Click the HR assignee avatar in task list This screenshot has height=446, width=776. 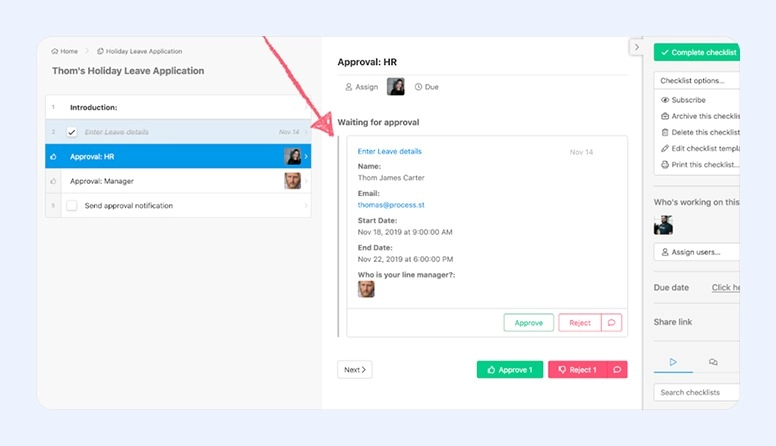point(292,156)
